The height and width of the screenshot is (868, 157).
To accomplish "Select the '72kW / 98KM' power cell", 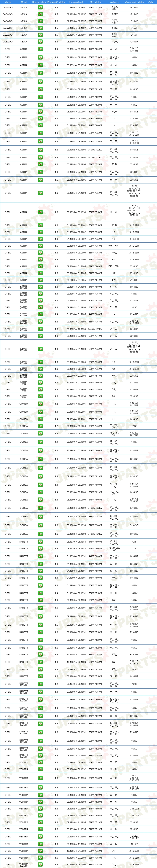I will click(95, 525).
